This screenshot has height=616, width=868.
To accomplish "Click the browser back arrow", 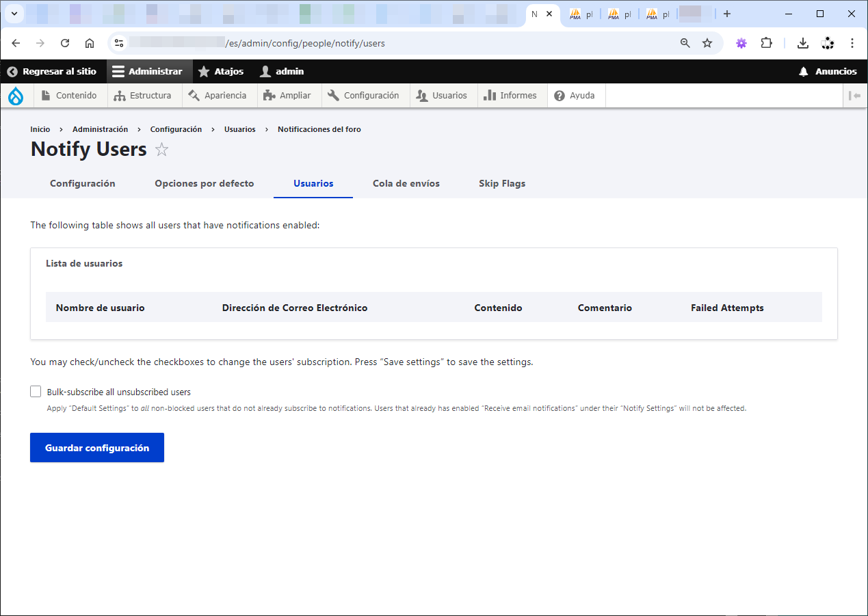I will tap(16, 43).
